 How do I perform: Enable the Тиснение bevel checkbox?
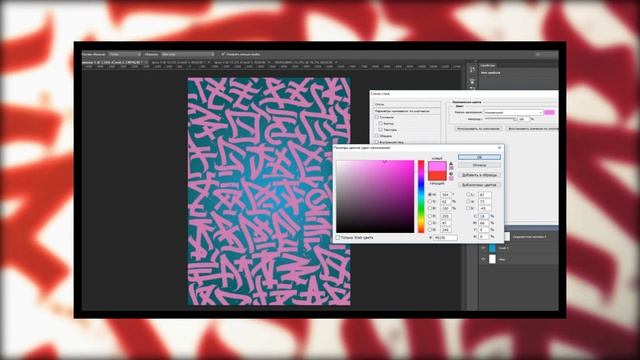pyautogui.click(x=376, y=117)
